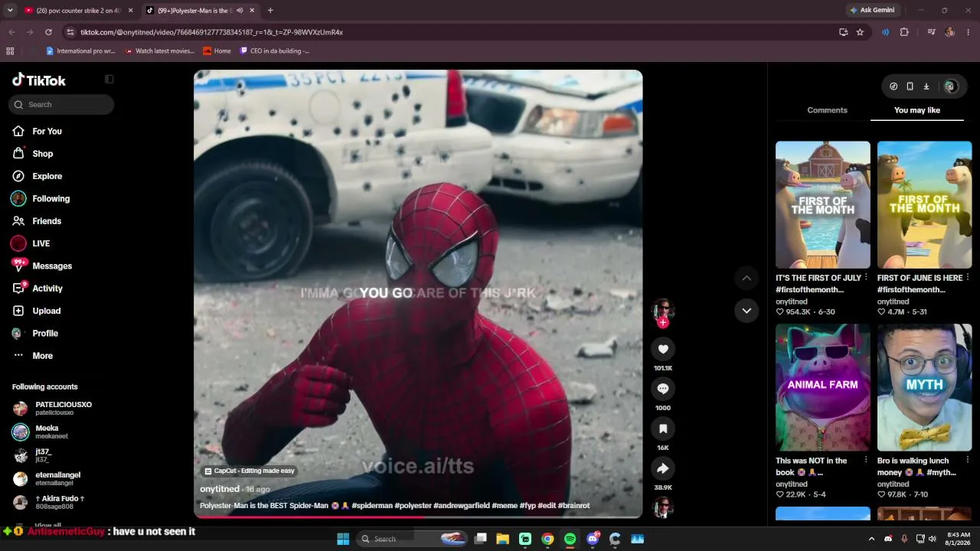Open the Watch latest movies bookmark

pos(160,51)
